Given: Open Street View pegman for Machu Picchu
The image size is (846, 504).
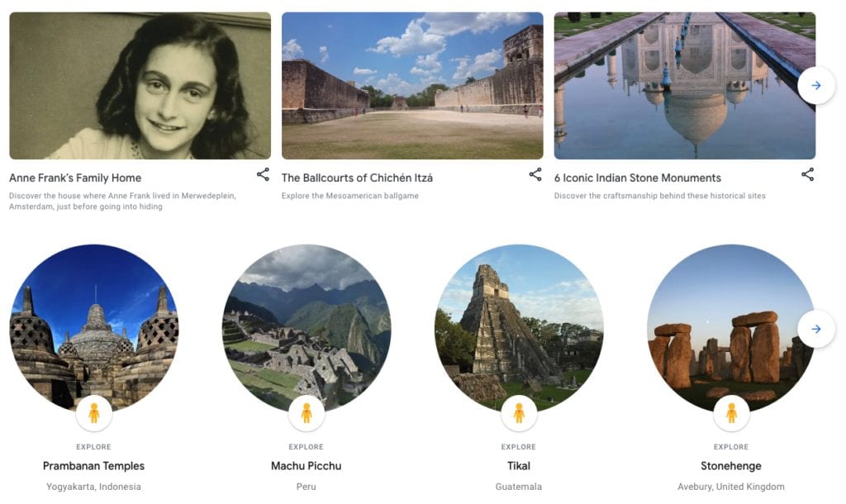Looking at the screenshot, I should [307, 413].
